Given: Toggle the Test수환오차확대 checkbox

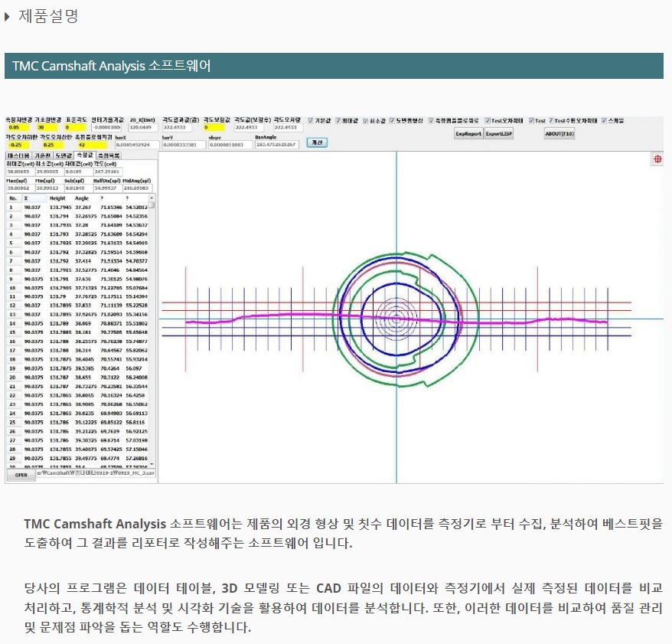Looking at the screenshot, I should pyautogui.click(x=551, y=120).
